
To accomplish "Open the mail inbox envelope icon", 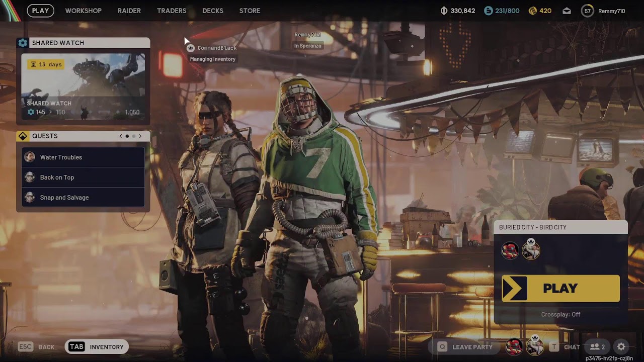I will click(x=567, y=11).
